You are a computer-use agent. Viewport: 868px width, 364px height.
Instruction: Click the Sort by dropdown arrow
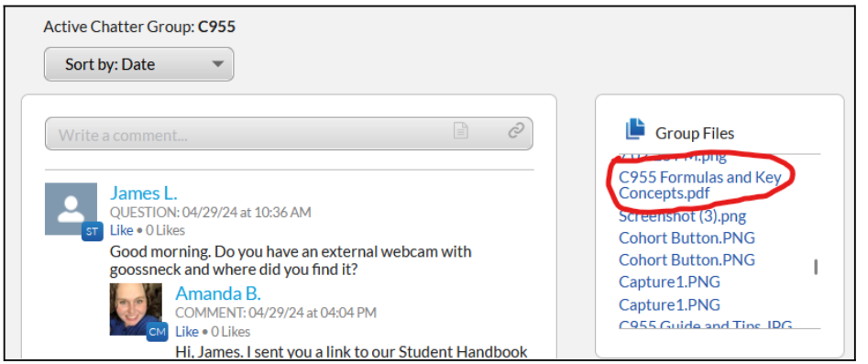click(x=218, y=64)
